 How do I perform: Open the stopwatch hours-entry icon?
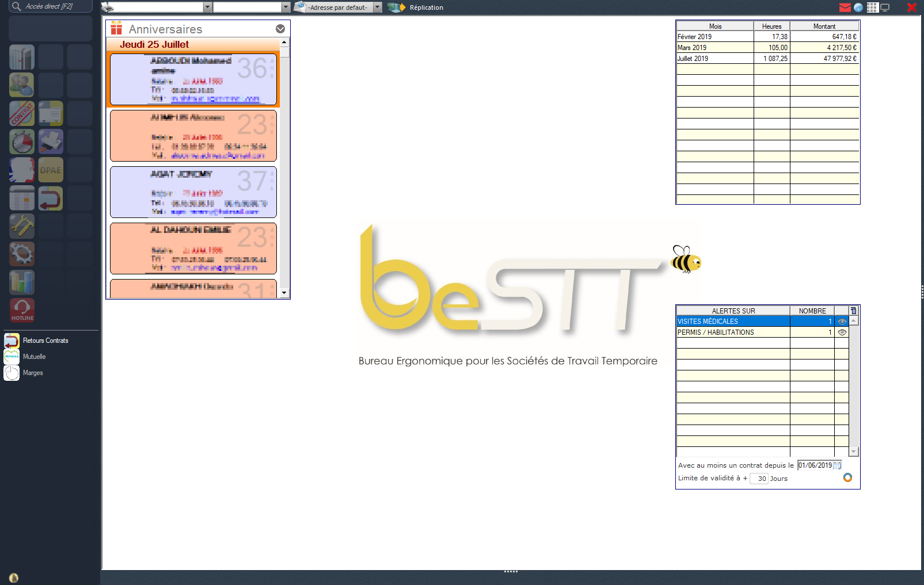[22, 142]
